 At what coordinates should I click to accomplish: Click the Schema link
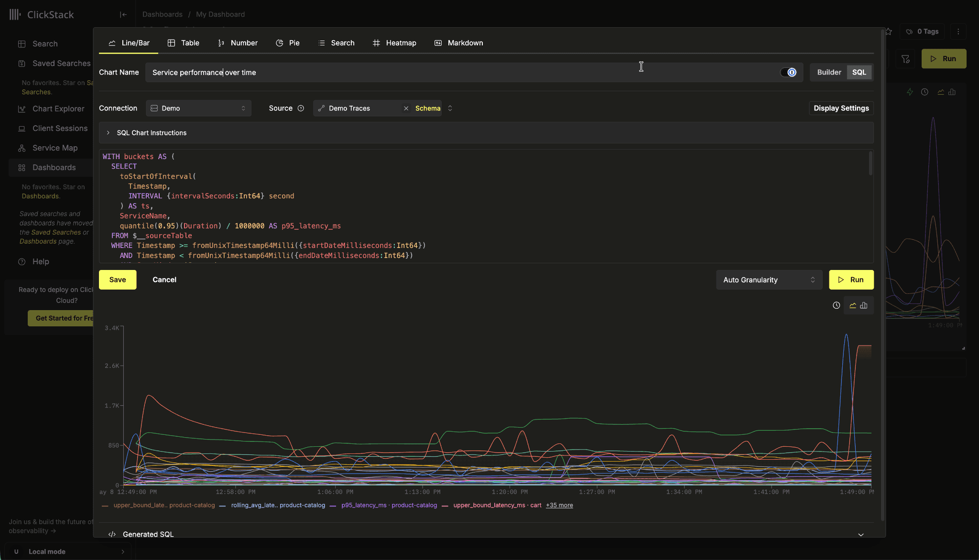click(428, 108)
